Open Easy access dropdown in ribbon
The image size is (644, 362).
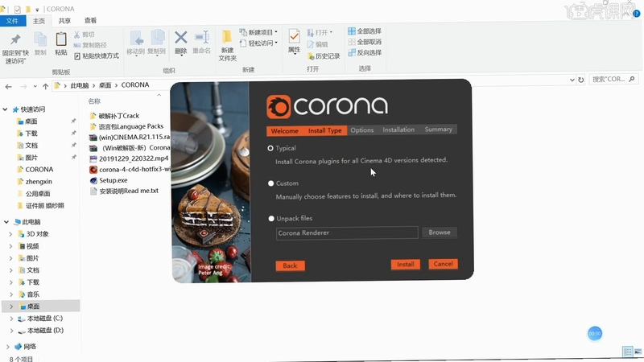point(258,43)
